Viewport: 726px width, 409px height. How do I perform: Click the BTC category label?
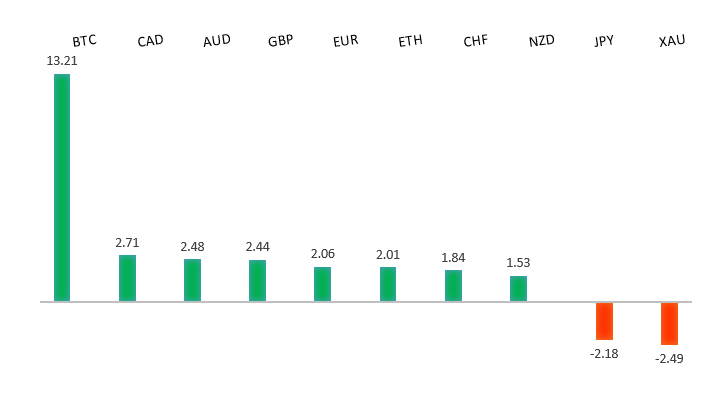click(x=84, y=41)
